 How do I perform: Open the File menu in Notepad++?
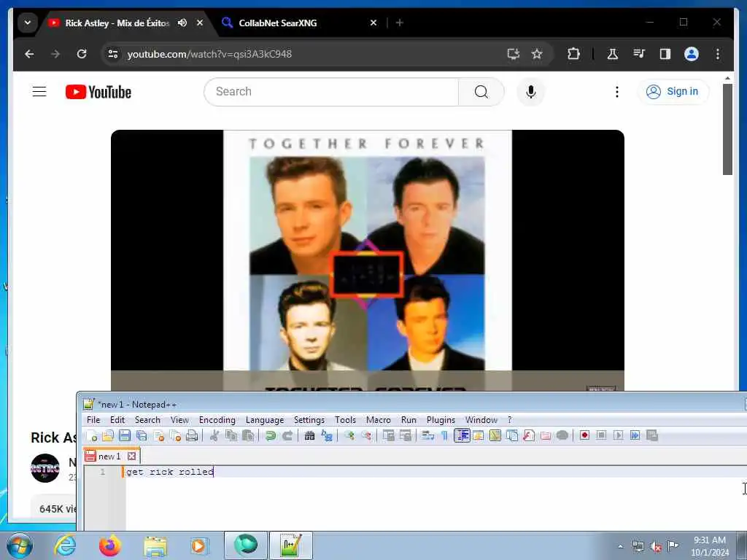click(93, 420)
